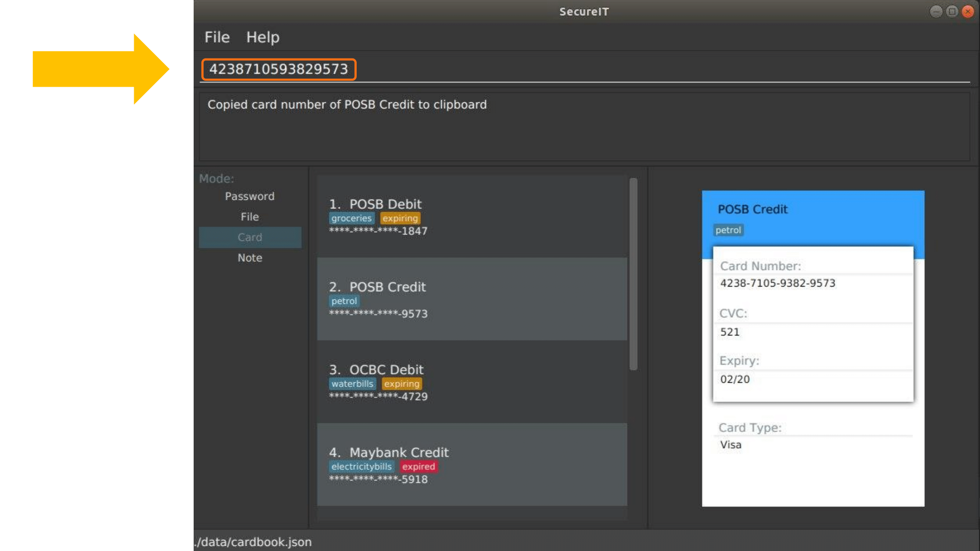Image resolution: width=980 pixels, height=551 pixels.
Task: Open the File menu
Action: pyautogui.click(x=217, y=37)
